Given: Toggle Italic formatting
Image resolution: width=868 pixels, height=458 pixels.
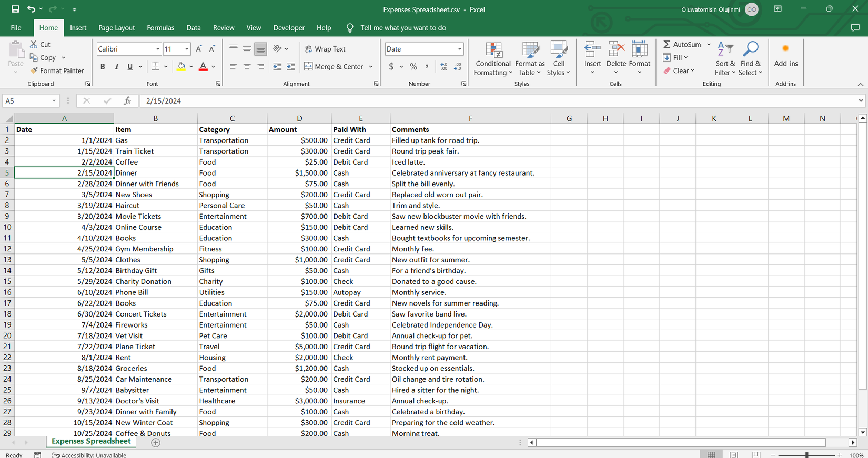Looking at the screenshot, I should click(x=116, y=67).
